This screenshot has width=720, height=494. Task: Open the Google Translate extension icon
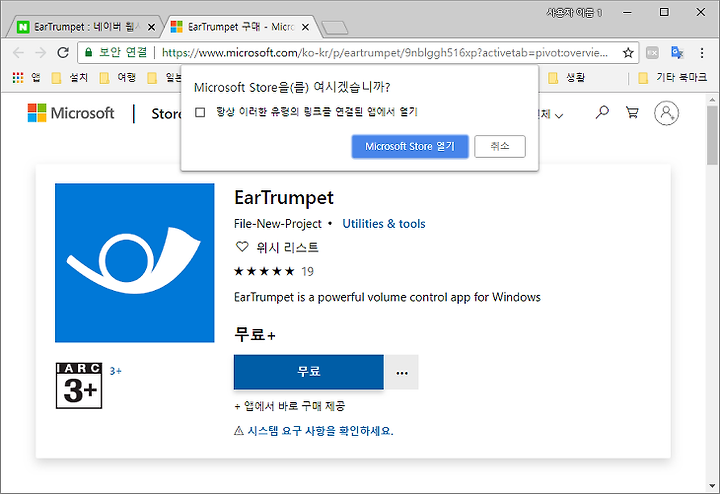point(677,53)
